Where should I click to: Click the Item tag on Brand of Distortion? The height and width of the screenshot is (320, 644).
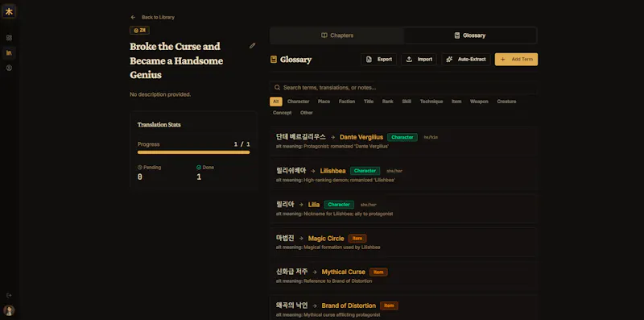[389, 306]
